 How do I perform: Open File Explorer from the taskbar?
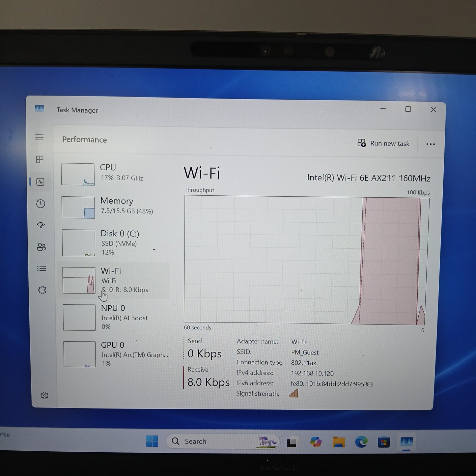[339, 442]
